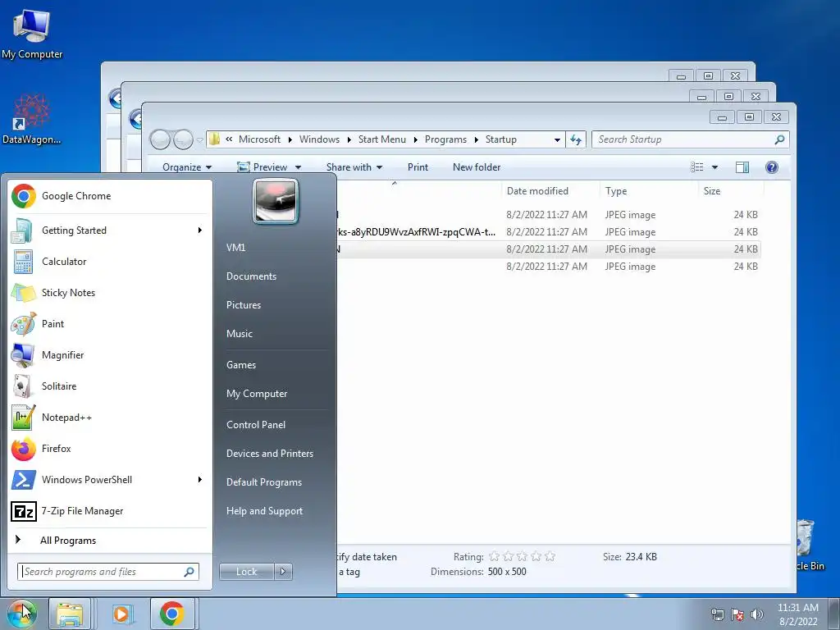Expand Windows PowerShell jump list arrow
Screen dimensions: 840x630
(x=200, y=479)
